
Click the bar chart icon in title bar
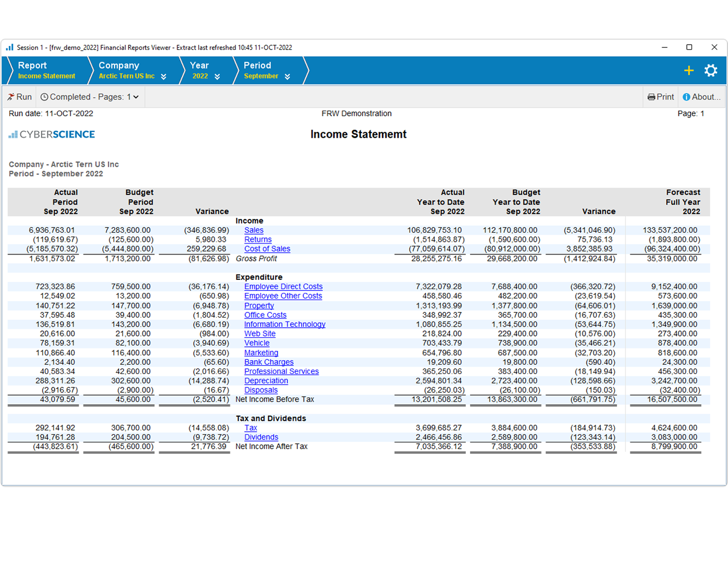[x=9, y=47]
